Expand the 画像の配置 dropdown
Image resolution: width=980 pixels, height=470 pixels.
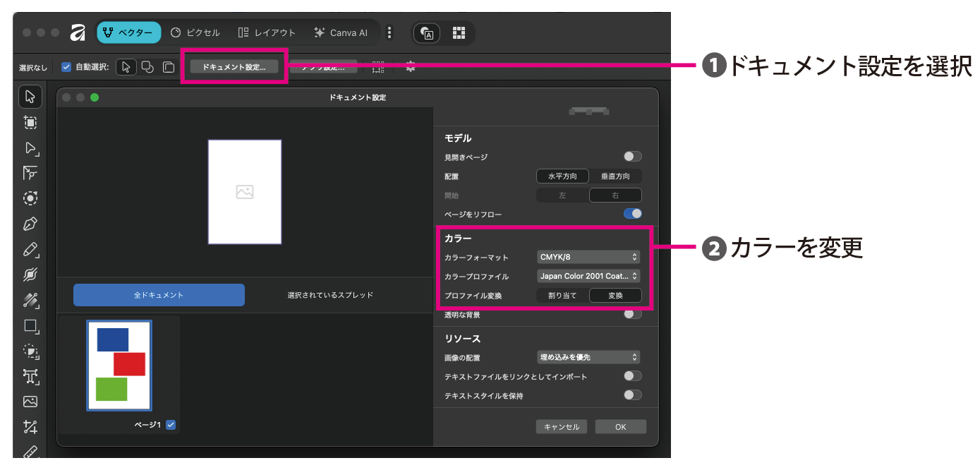(588, 358)
